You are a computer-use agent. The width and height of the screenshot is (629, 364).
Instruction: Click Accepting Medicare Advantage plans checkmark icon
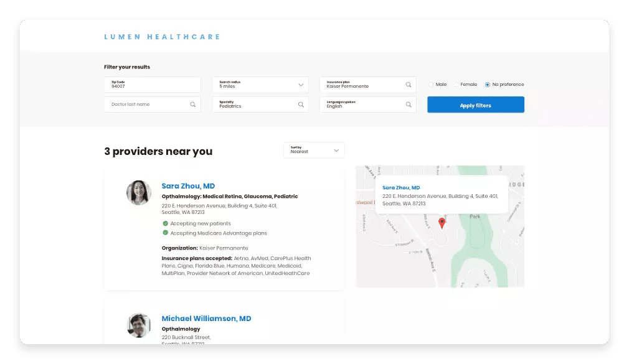[166, 233]
